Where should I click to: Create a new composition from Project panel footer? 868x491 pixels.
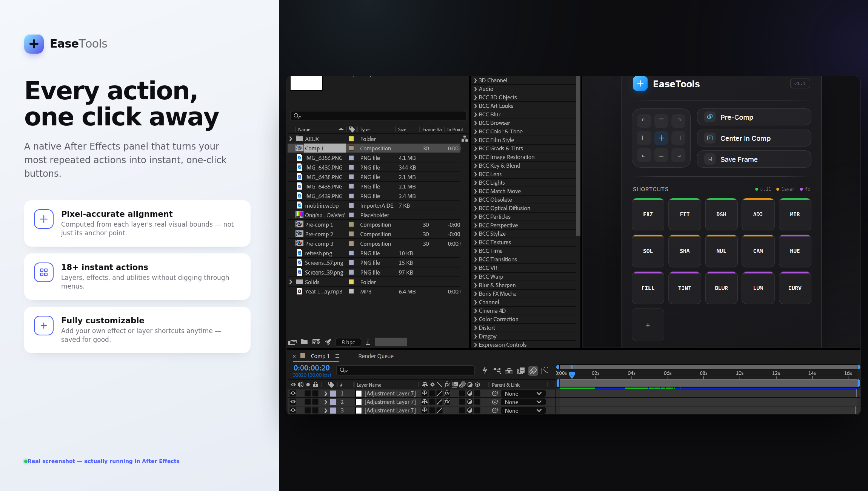coord(316,342)
